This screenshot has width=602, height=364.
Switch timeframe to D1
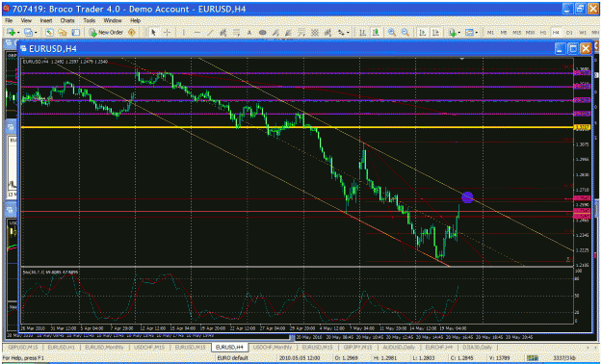[569, 33]
